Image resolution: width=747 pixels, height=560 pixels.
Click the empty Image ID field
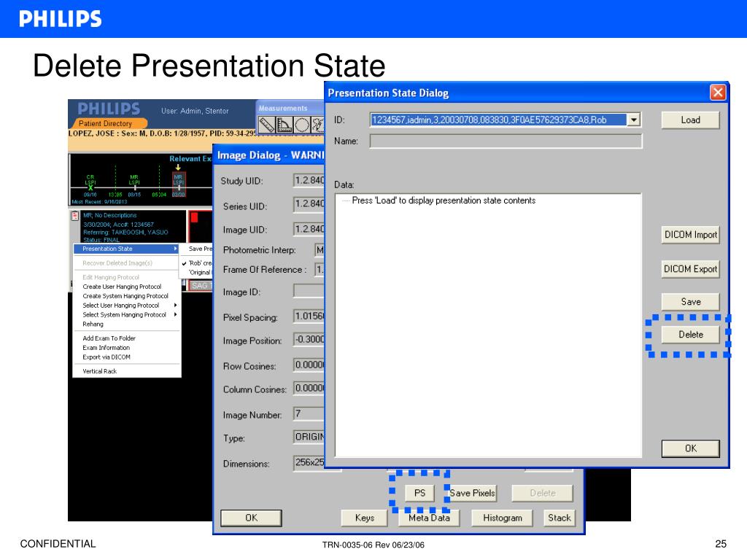point(309,291)
